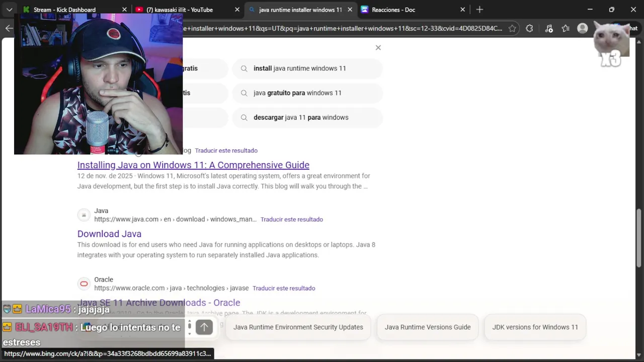Open the Favorites list icon
Screen dimensions: 644x362
point(566,29)
